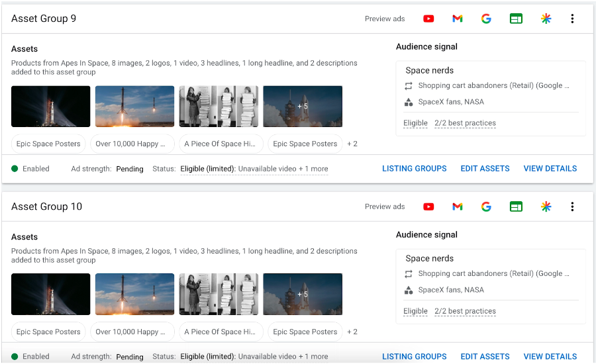Click EDIT ASSETS in Asset Group 9
Image resolution: width=596 pixels, height=364 pixels.
click(x=485, y=169)
